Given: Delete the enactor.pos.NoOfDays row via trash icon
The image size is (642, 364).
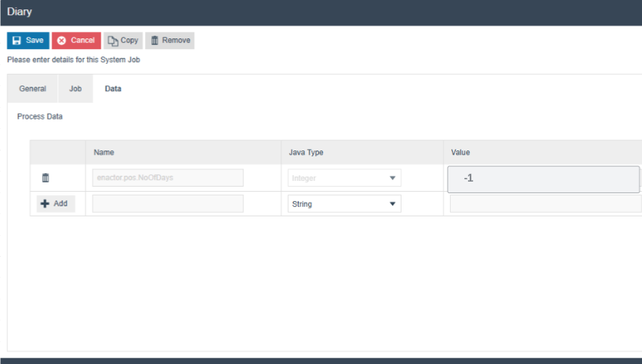Looking at the screenshot, I should 46,178.
